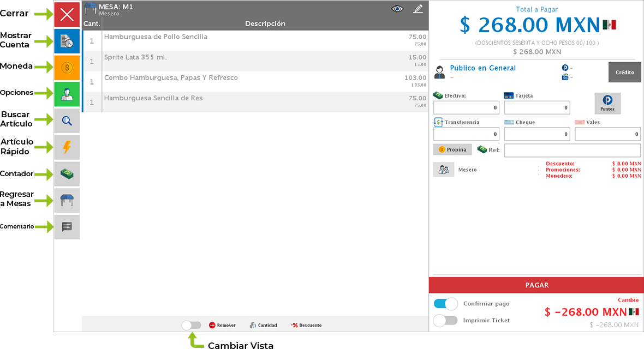Click the Puntos button
Viewport: 644px width, 349px height.
tap(607, 103)
